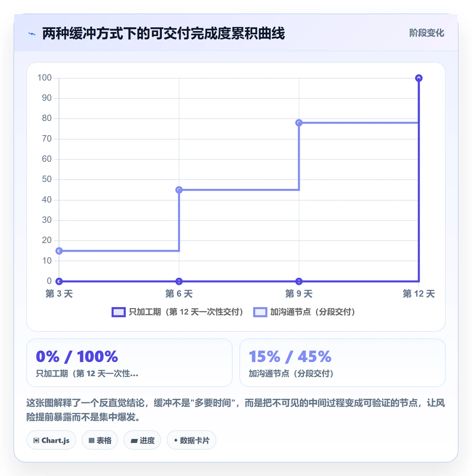Click legend text 只加工期（第 12 天一次性交付）
This screenshot has height=476, width=472.
[x=186, y=312]
